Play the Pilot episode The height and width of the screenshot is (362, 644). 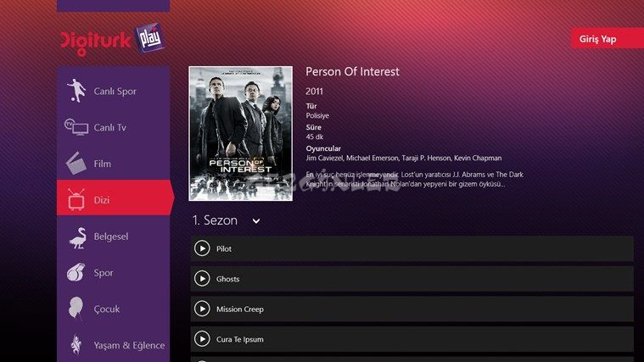tap(202, 248)
